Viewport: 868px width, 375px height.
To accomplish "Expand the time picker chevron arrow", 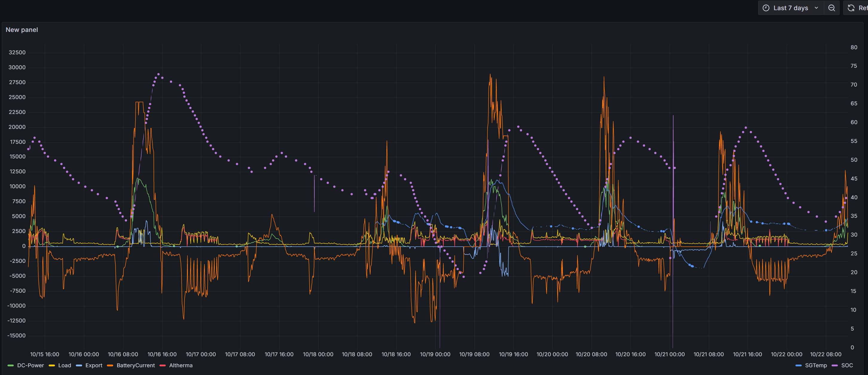I will pos(816,8).
